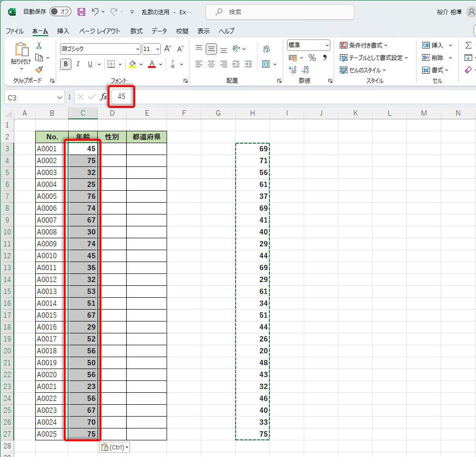Apply the red Font Color swatch
Screen dimensions: 476x457
[152, 64]
